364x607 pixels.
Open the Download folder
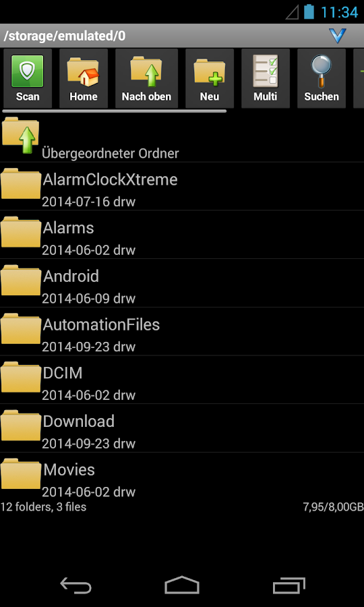pyautogui.click(x=182, y=428)
